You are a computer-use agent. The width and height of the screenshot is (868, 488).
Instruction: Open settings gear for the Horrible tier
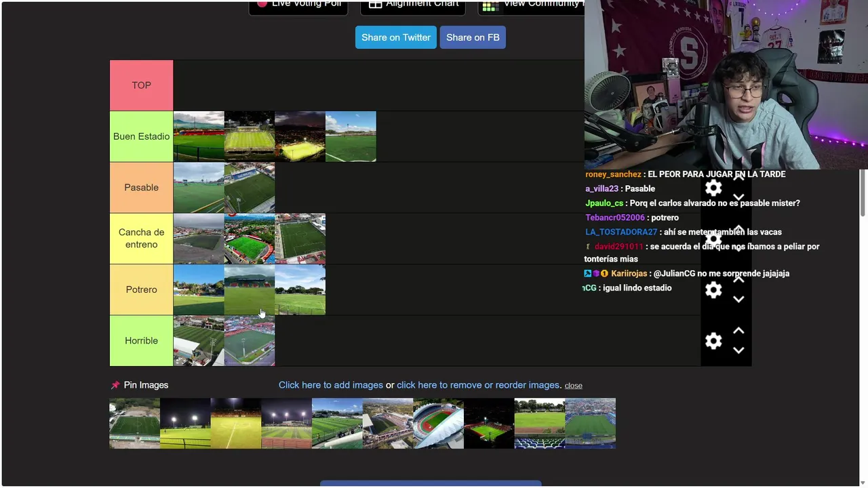pyautogui.click(x=713, y=341)
